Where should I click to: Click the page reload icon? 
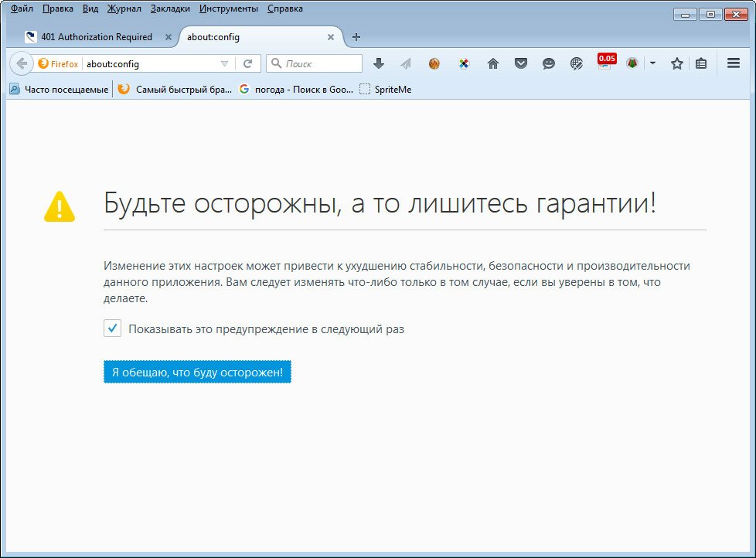[x=248, y=63]
